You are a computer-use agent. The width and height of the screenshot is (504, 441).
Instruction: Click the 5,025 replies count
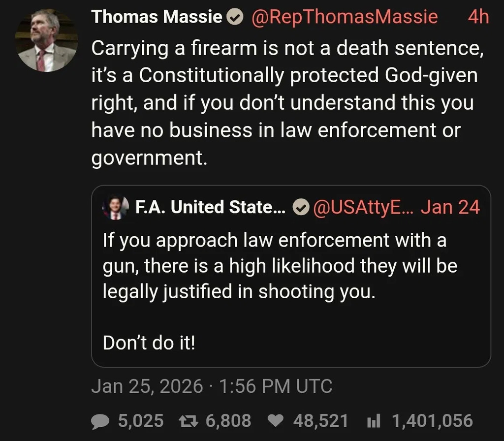[141, 421]
